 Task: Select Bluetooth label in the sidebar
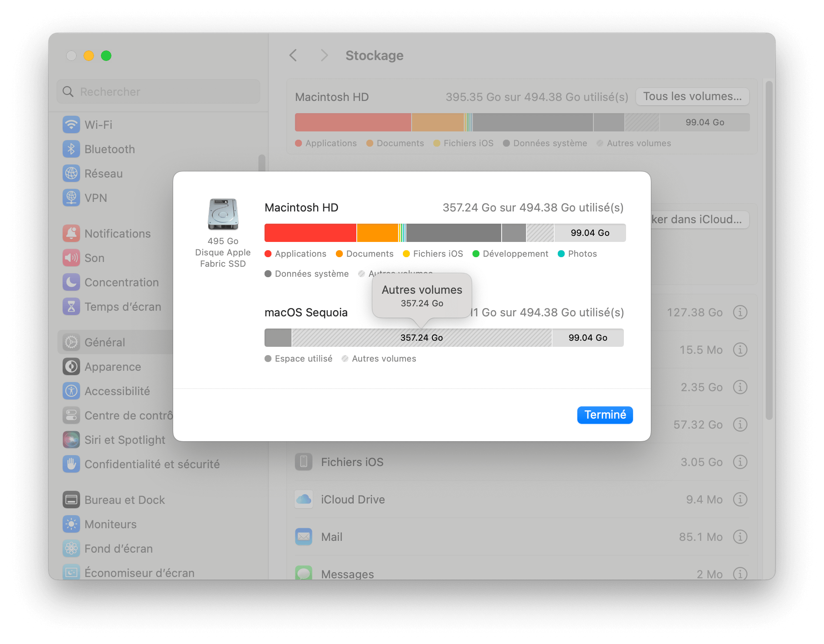[x=110, y=149]
